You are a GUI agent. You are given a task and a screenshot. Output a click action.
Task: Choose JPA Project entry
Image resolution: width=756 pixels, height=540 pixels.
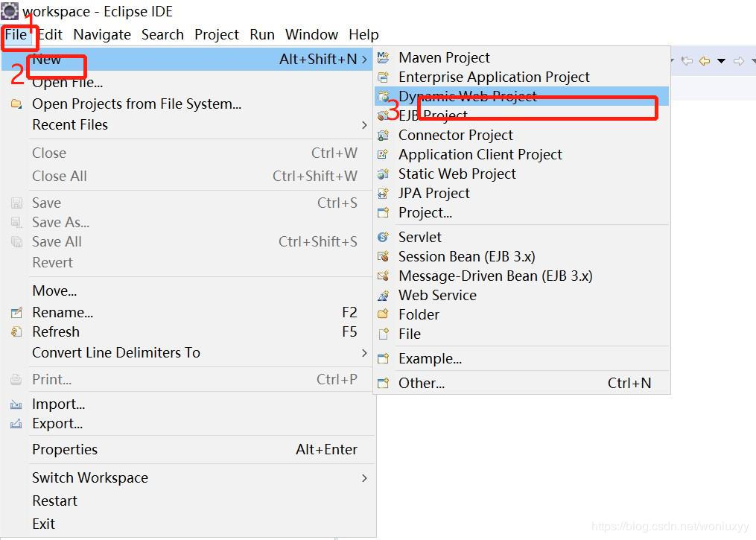click(x=522, y=194)
